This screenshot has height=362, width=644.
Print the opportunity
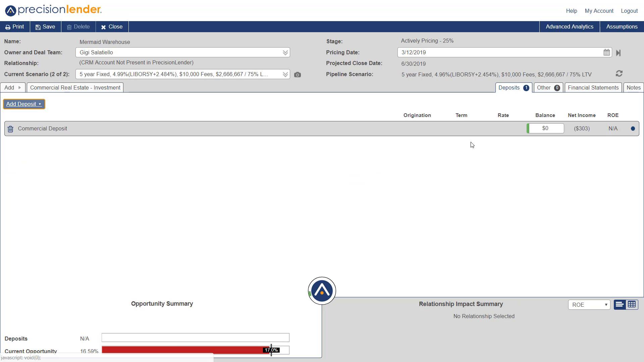pos(15,26)
